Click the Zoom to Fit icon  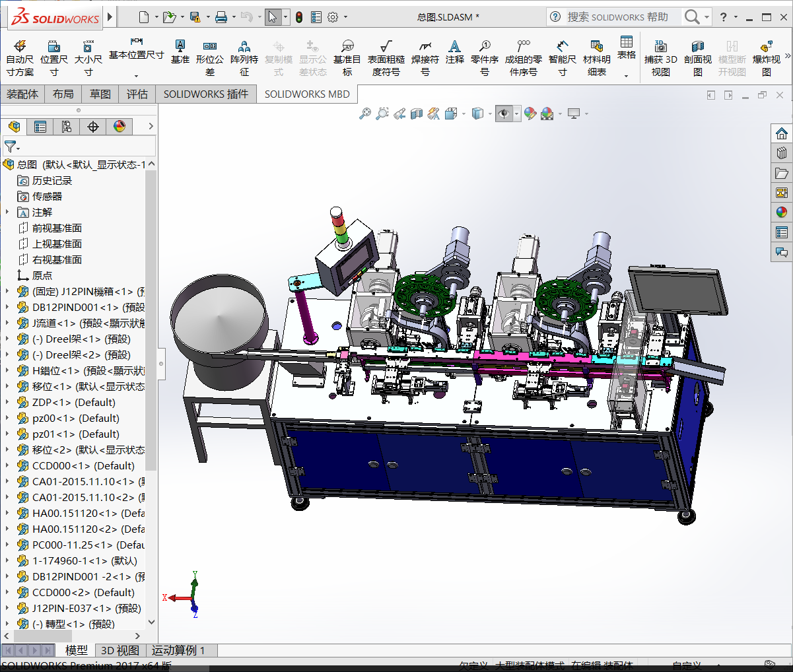(x=365, y=114)
